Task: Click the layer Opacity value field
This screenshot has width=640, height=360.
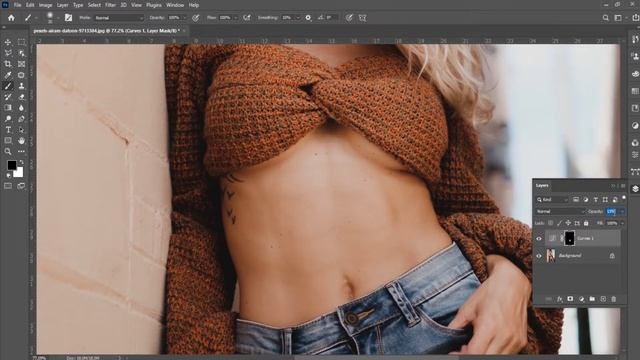Action: [x=611, y=211]
